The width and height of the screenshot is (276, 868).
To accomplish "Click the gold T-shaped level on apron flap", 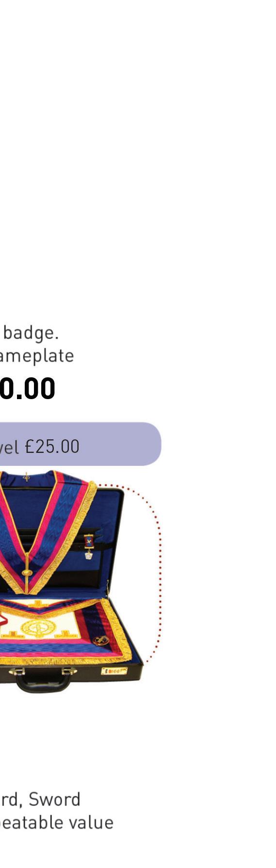I will (x=37, y=604).
